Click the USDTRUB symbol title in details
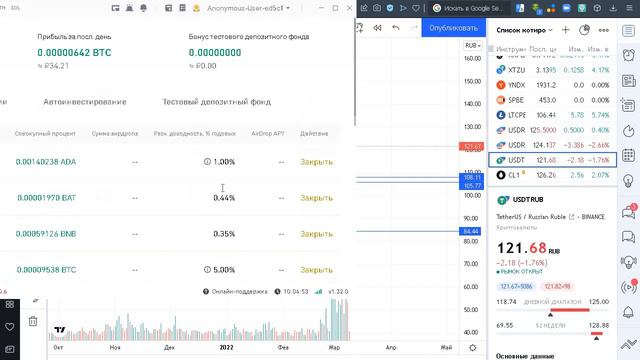This screenshot has width=640, height=360. [x=528, y=200]
